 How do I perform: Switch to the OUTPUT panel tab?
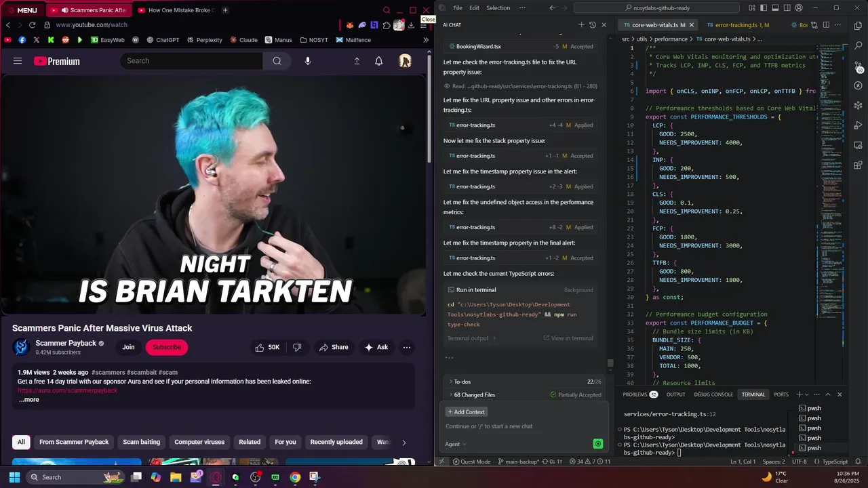[x=675, y=394]
